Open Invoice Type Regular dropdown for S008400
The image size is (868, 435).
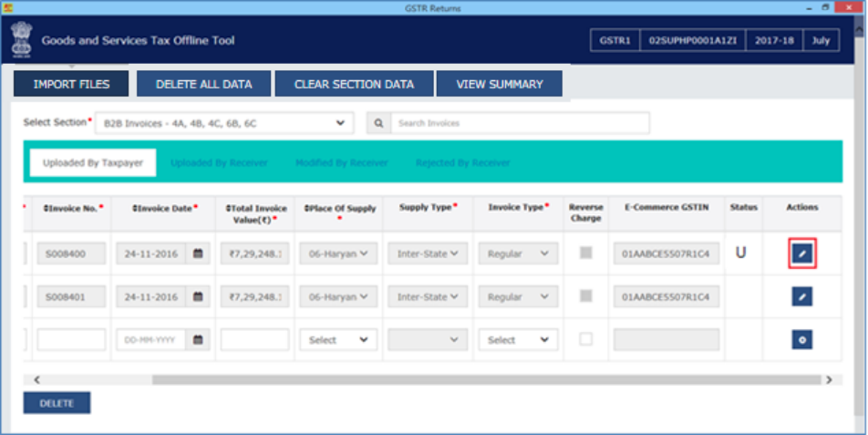[x=518, y=254]
